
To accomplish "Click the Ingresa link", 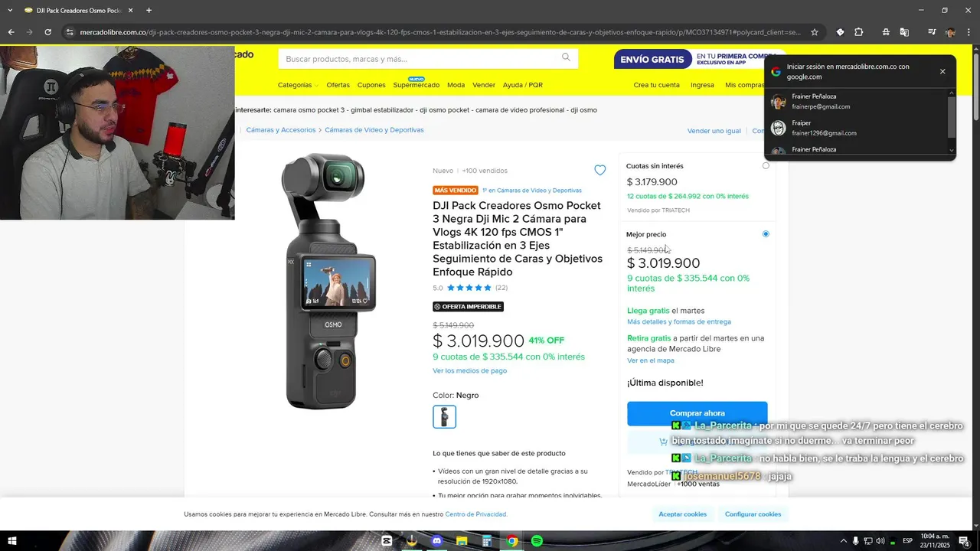I will point(702,85).
